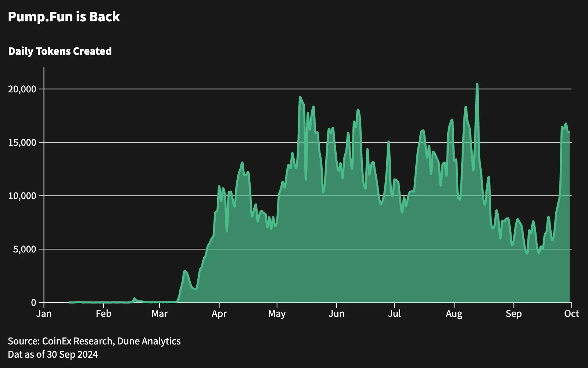This screenshot has width=588, height=368.
Task: Click the highest peak in mid-August
Action: click(x=477, y=85)
